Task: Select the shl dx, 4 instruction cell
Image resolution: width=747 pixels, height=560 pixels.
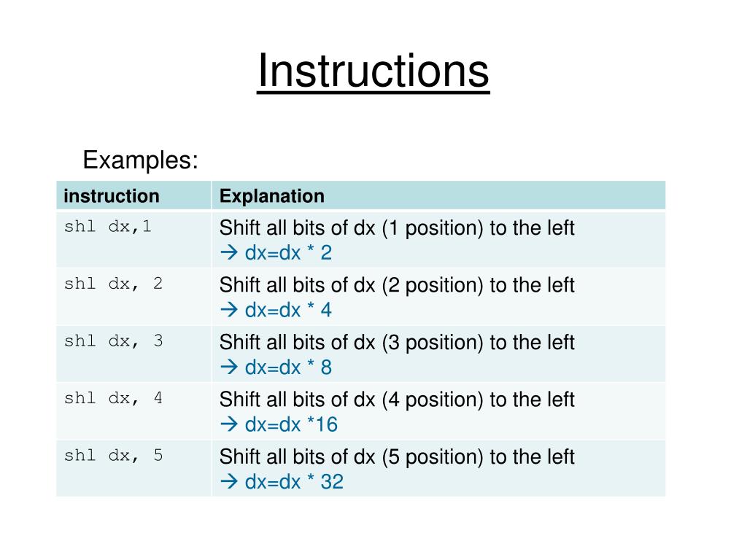Action: (134, 411)
